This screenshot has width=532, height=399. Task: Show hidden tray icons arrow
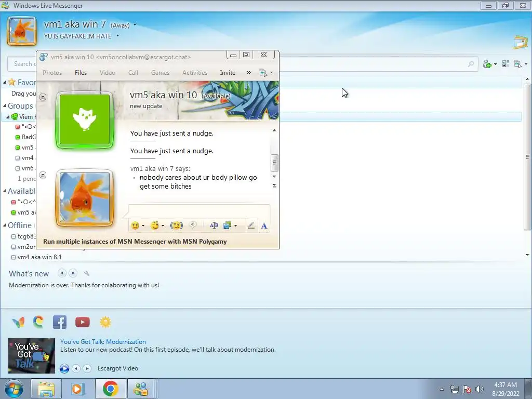[442, 389]
